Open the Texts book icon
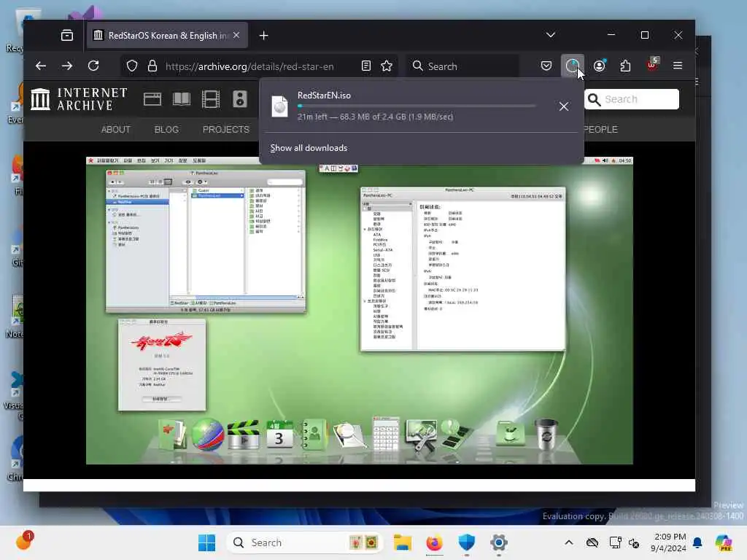747x560 pixels. (x=182, y=99)
